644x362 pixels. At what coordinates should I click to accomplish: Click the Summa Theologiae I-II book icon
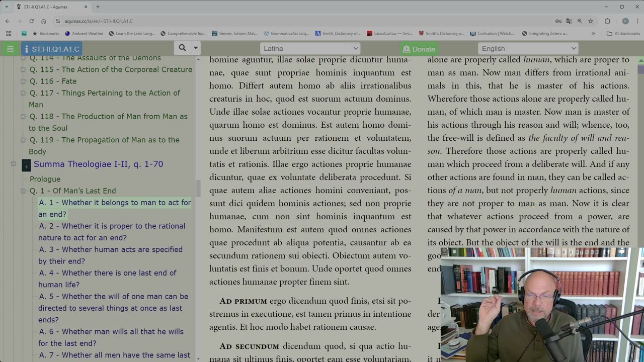tap(26, 165)
